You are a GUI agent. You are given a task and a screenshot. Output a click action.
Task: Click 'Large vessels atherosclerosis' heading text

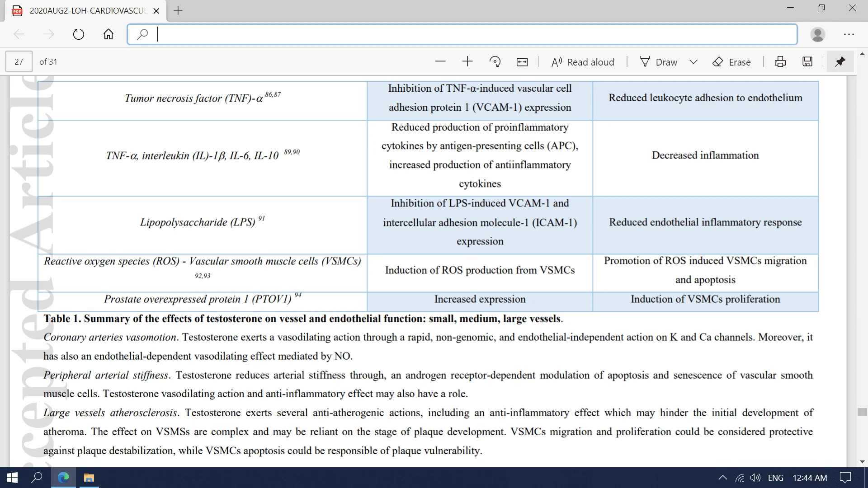(110, 413)
